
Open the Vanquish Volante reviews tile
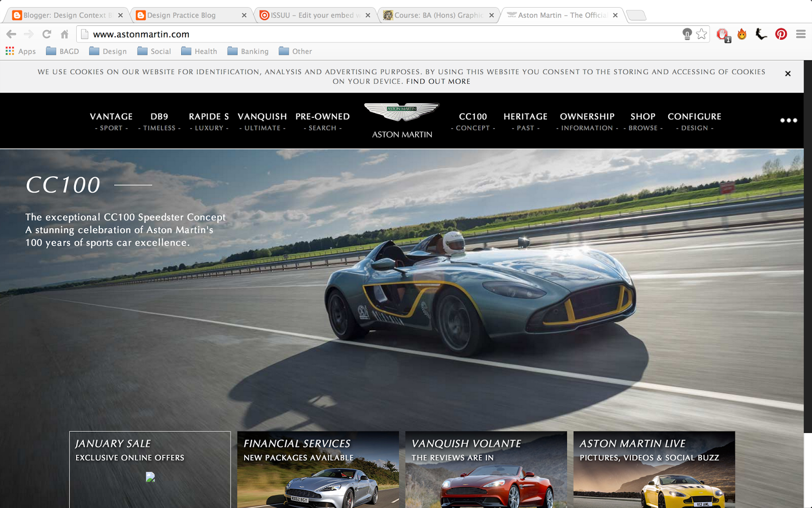click(x=486, y=469)
